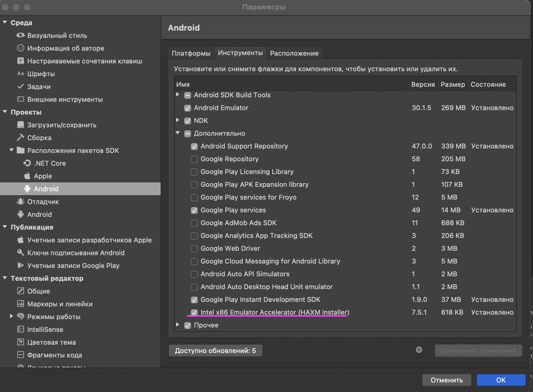Click the smiley icon beside Информация об авторе

[20, 48]
